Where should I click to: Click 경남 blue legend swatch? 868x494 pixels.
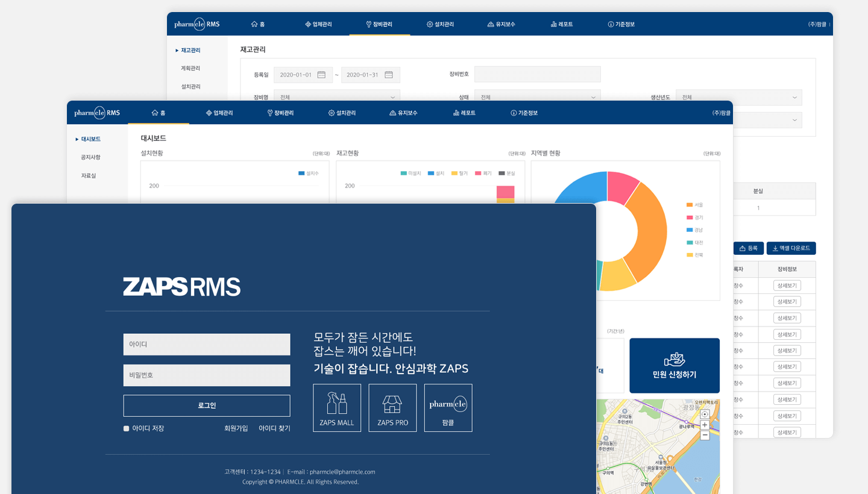(689, 230)
